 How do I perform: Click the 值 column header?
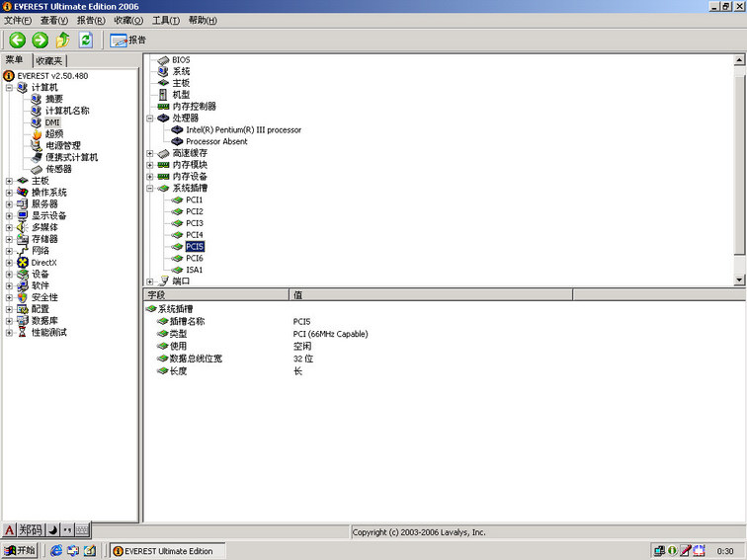coord(431,294)
